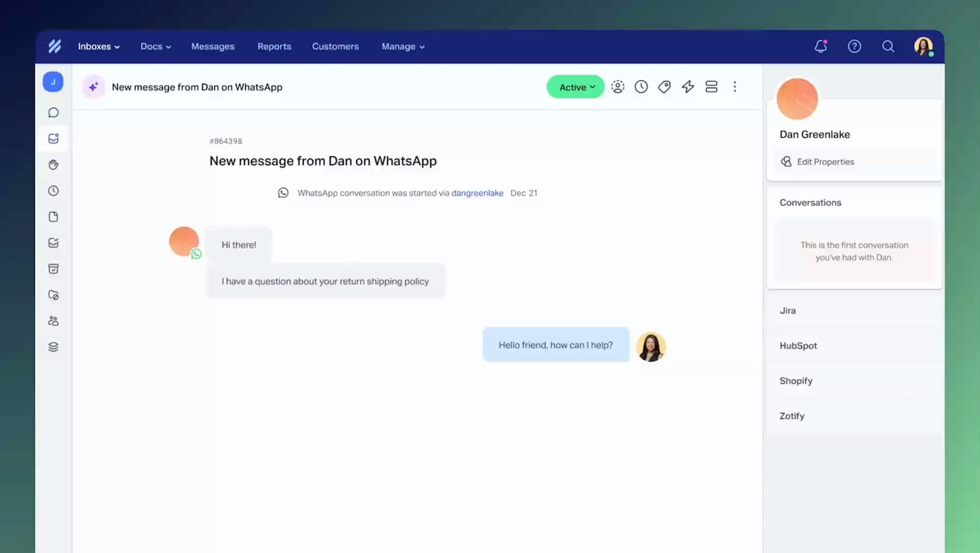Open the Active status dropdown
Screen dimensions: 980x553
(x=576, y=87)
